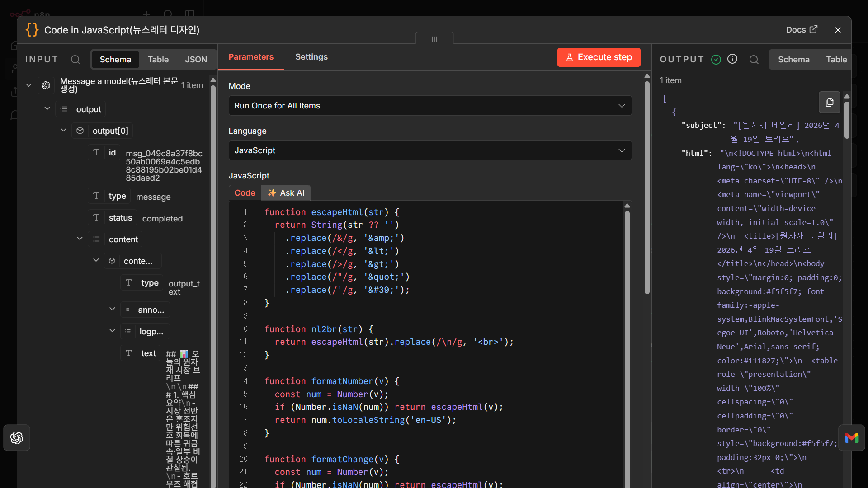
Task: Click the green output success check icon
Action: point(716,60)
